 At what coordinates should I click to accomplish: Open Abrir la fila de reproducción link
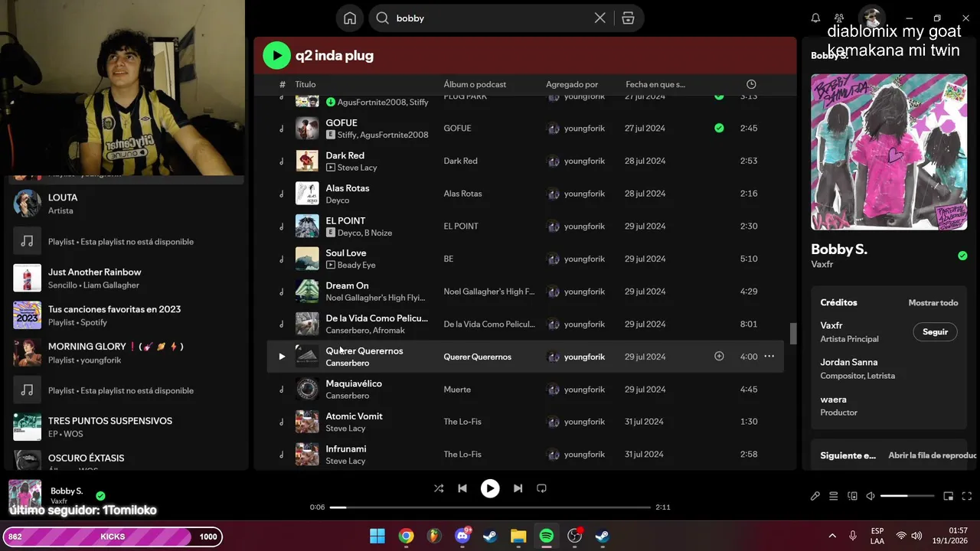click(x=933, y=455)
